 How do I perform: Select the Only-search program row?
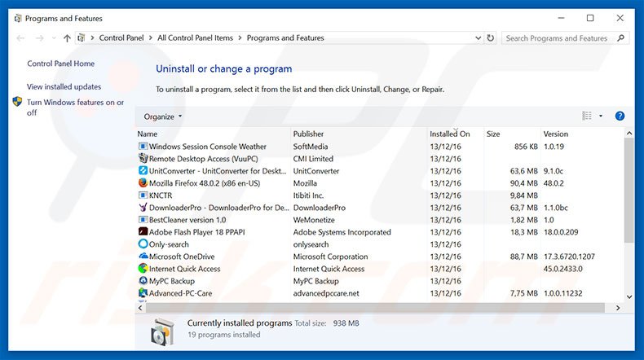pyautogui.click(x=380, y=244)
